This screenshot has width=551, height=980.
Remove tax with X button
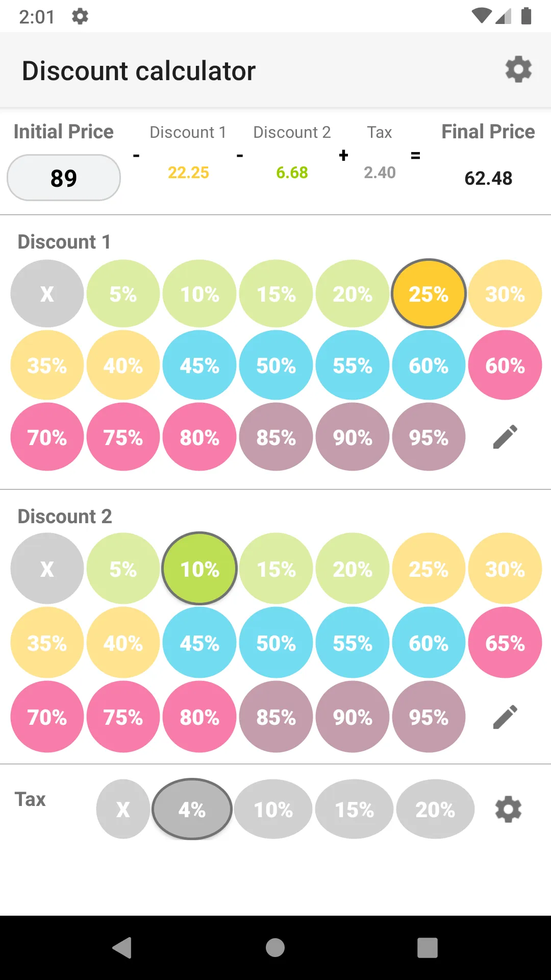point(123,809)
